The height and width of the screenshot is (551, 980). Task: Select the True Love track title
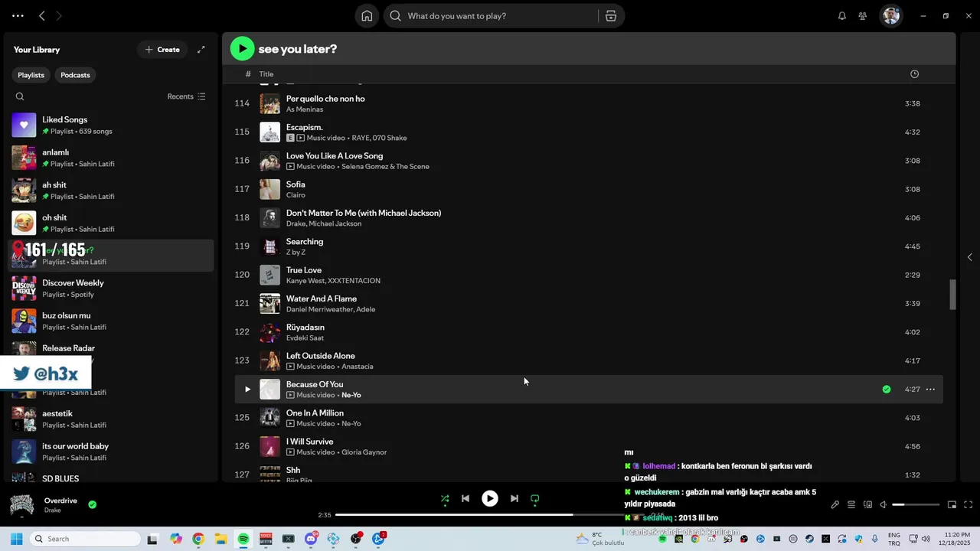coord(304,270)
